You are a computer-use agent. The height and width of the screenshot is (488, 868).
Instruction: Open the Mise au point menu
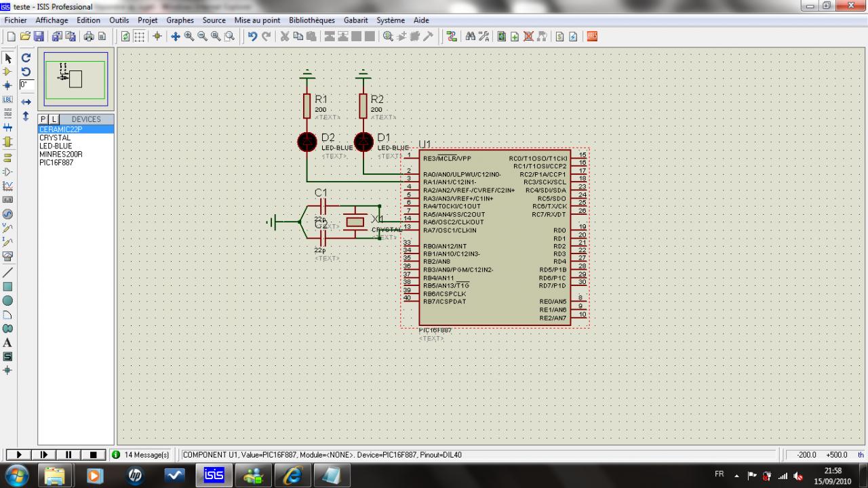(257, 20)
